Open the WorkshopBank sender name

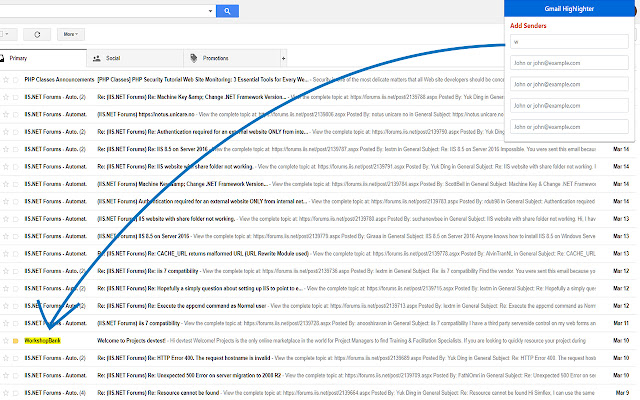click(x=42, y=340)
